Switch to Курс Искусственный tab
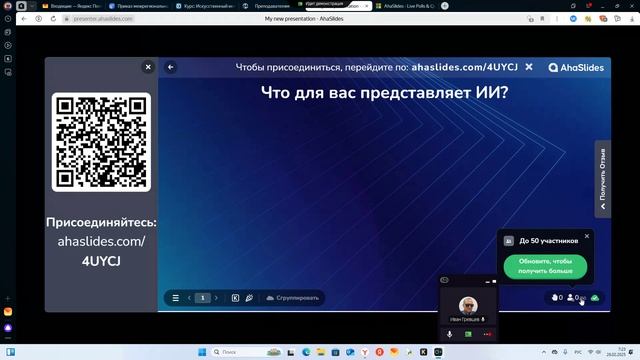 pyautogui.click(x=205, y=6)
